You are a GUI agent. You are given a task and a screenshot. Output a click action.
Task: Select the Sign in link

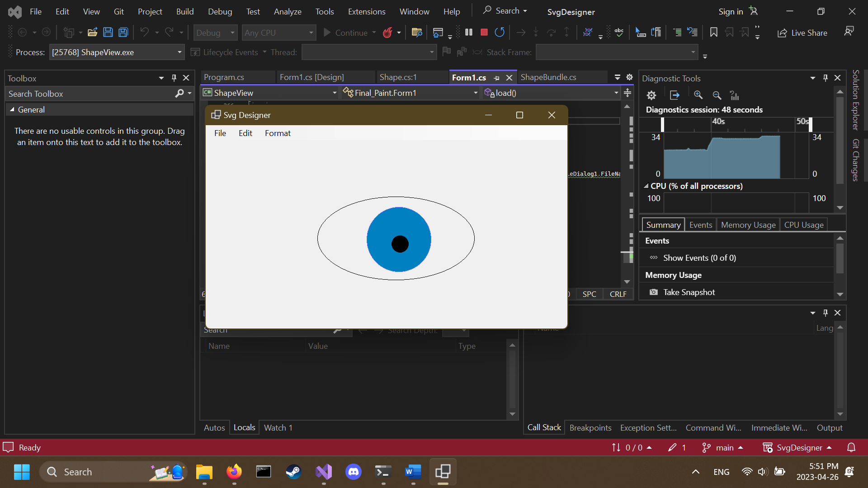coord(730,11)
